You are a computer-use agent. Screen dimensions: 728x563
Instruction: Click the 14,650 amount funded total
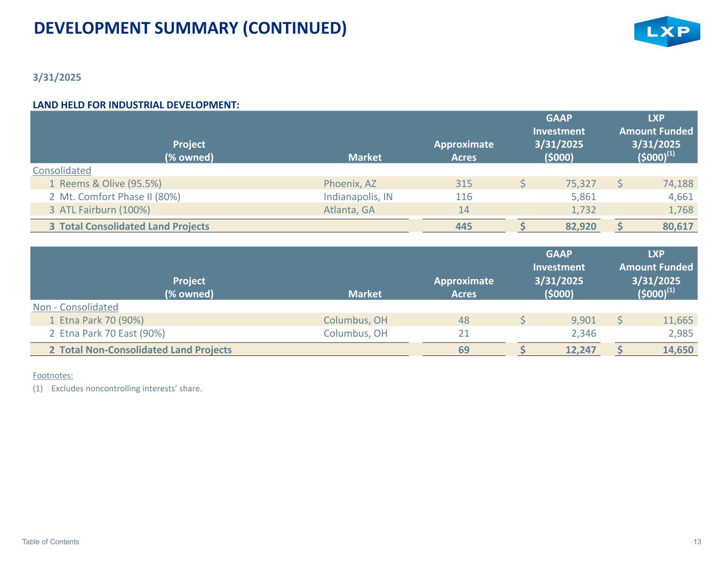click(677, 350)
